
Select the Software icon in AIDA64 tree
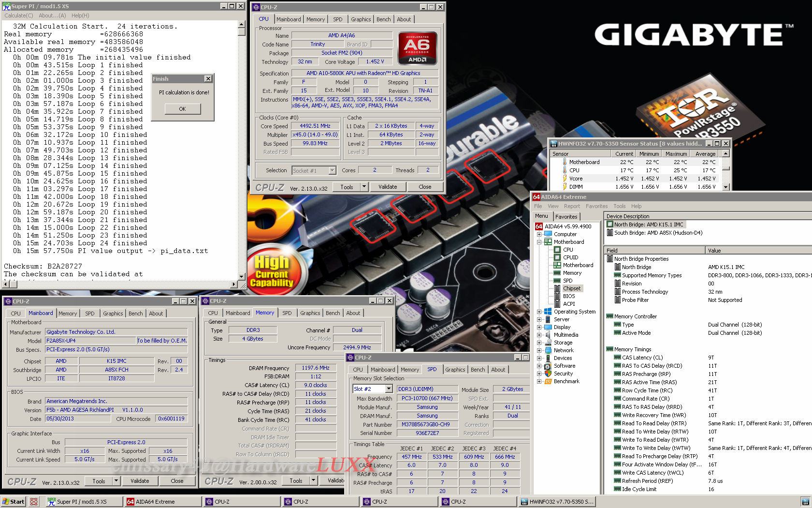tap(548, 366)
